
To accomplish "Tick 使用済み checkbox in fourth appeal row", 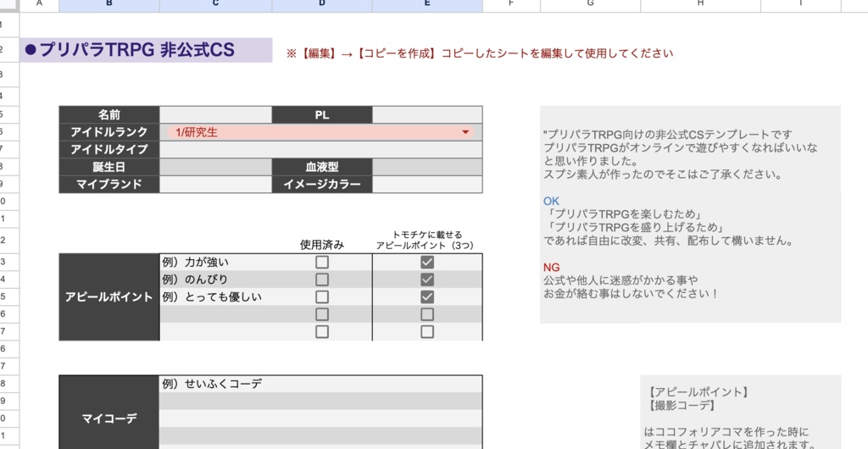I will [321, 314].
